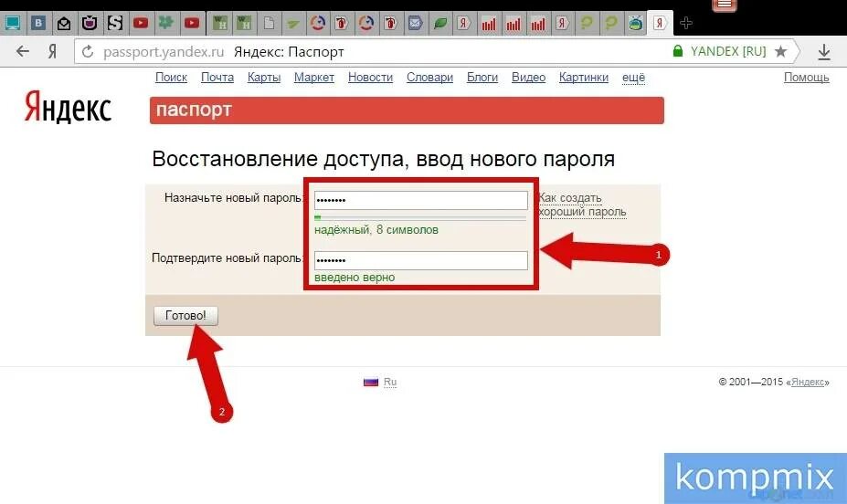This screenshot has width=847, height=504.
Task: Click the Готово! button
Action: 185,316
